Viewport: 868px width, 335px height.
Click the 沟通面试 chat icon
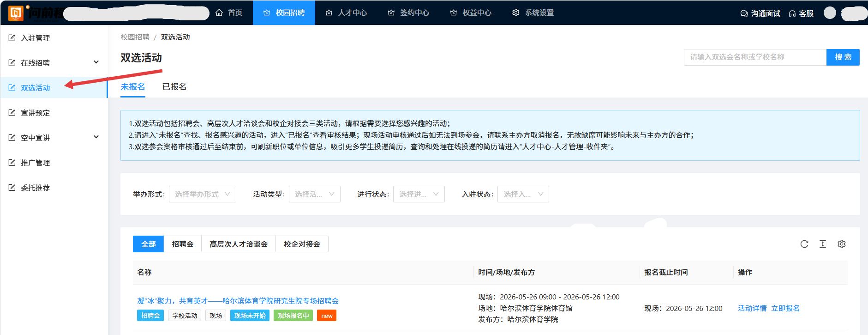pos(744,13)
